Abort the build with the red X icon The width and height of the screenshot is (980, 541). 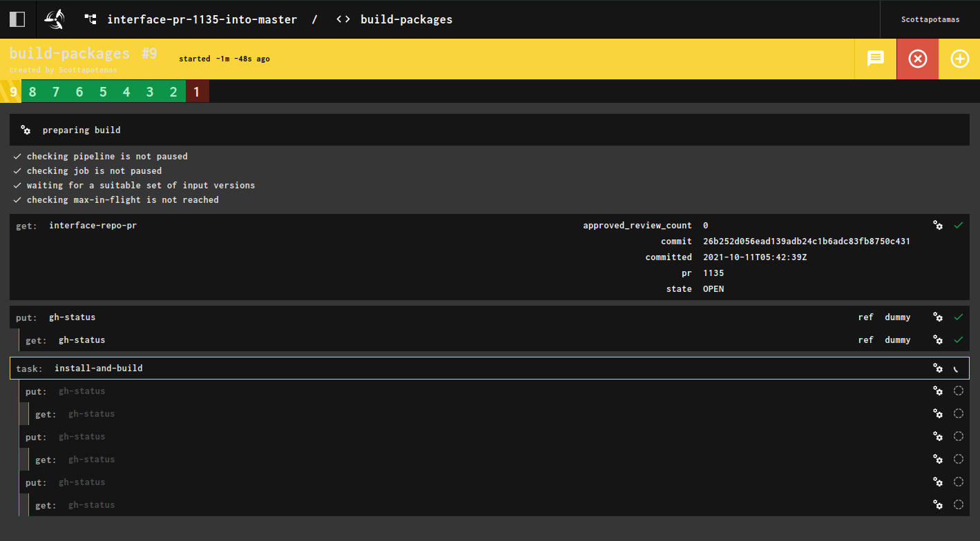click(x=917, y=59)
